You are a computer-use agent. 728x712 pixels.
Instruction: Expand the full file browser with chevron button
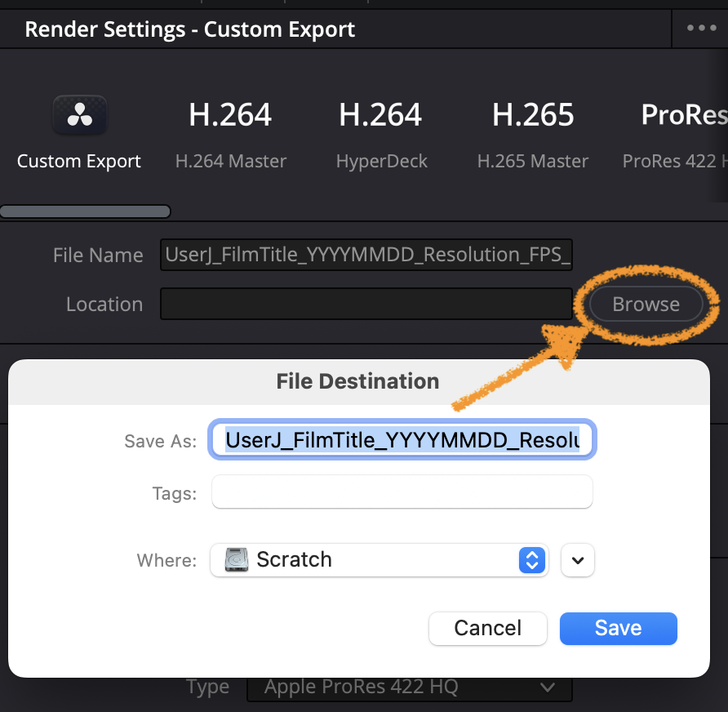tap(578, 560)
